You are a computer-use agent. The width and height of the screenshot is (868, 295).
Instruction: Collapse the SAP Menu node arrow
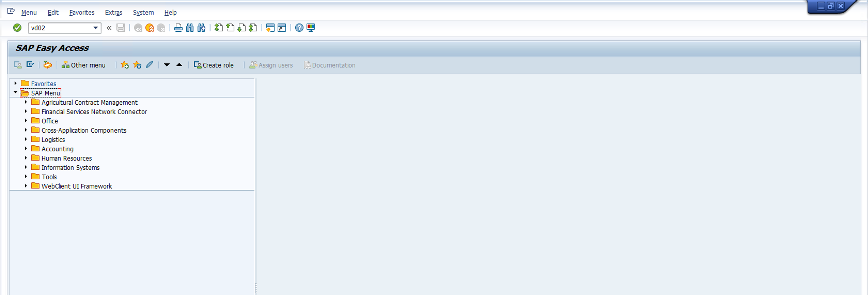pos(16,92)
